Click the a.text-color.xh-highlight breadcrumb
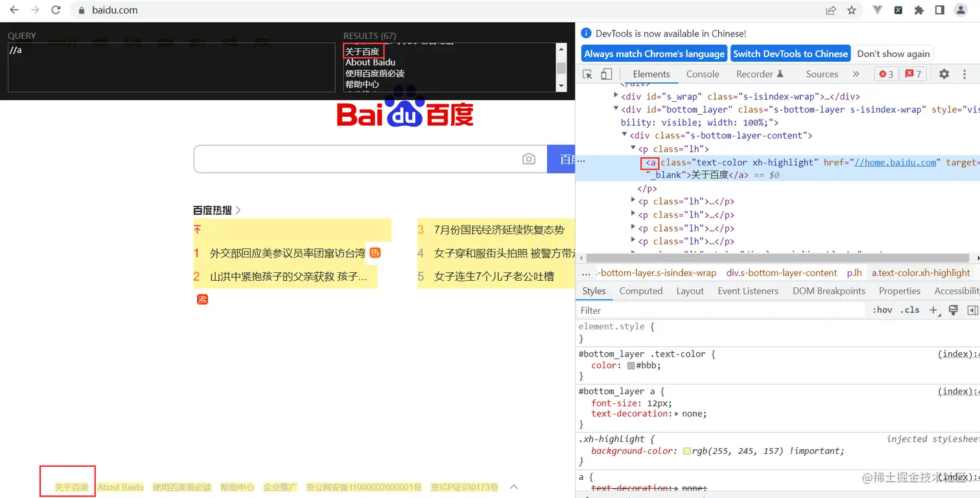Screen dimensions: 980x498 (920, 273)
